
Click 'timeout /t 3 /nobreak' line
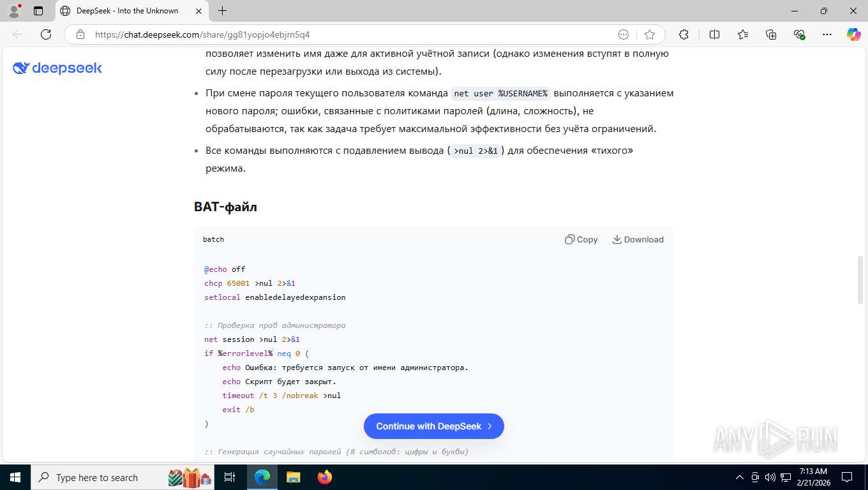click(281, 396)
